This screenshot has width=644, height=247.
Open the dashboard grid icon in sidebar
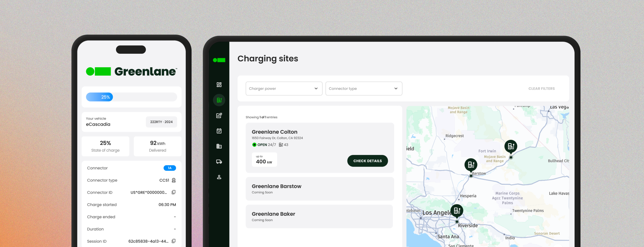tap(219, 85)
